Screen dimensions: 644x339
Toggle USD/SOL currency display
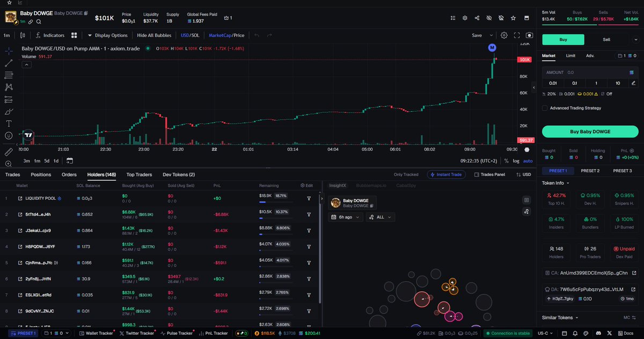[189, 35]
